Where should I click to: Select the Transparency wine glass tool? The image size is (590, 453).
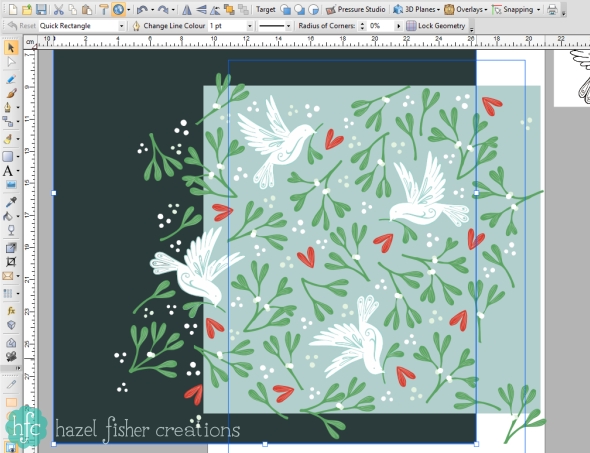pyautogui.click(x=11, y=230)
